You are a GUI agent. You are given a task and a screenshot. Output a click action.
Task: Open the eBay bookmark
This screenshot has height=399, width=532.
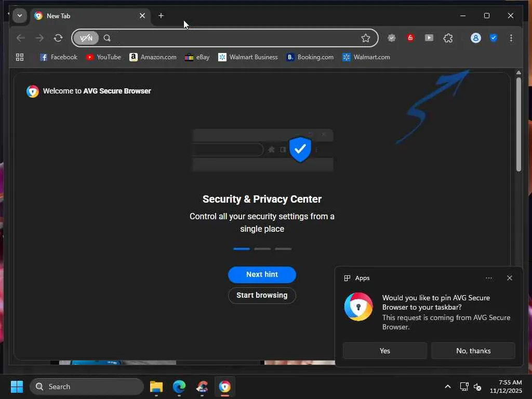pos(197,57)
